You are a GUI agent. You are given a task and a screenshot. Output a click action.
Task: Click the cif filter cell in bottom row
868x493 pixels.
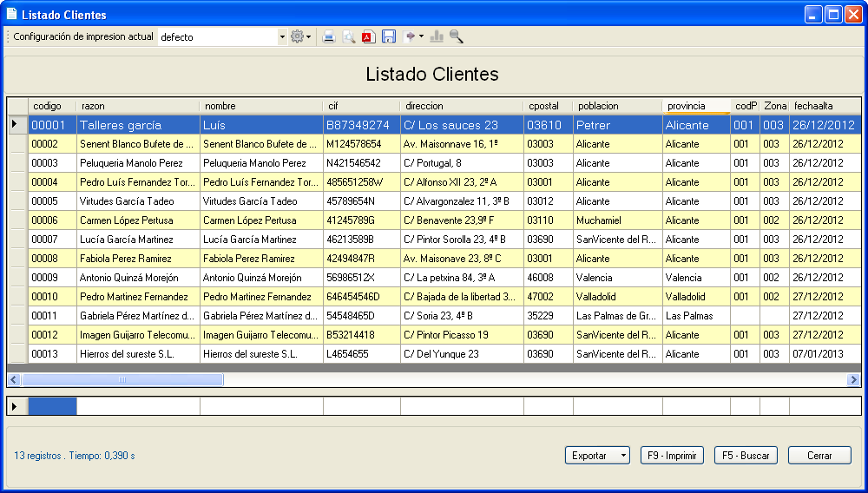361,406
